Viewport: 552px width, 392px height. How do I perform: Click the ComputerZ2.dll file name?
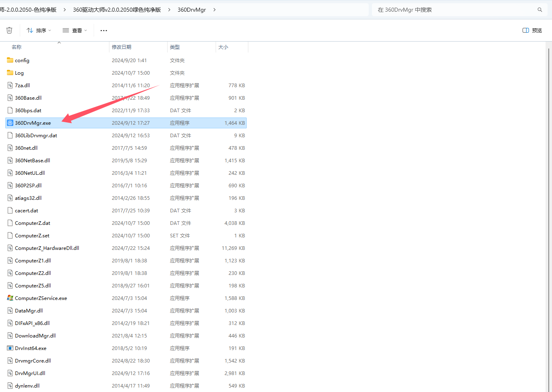[33, 273]
